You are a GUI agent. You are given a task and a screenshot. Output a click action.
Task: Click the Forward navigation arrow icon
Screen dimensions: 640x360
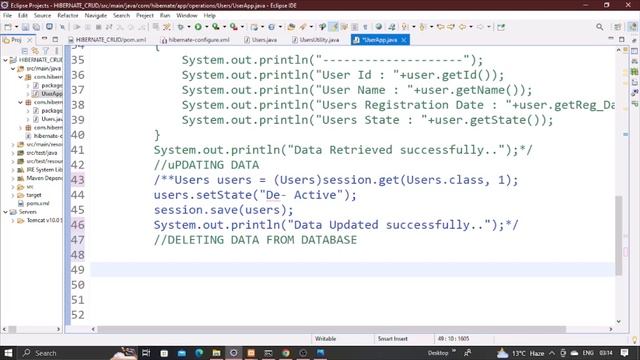(x=480, y=27)
